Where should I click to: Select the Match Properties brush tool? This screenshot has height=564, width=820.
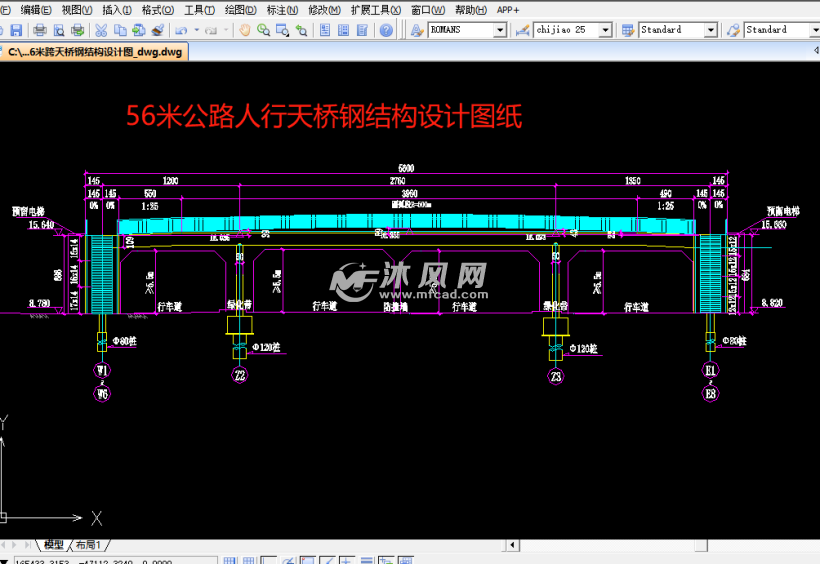click(x=157, y=30)
